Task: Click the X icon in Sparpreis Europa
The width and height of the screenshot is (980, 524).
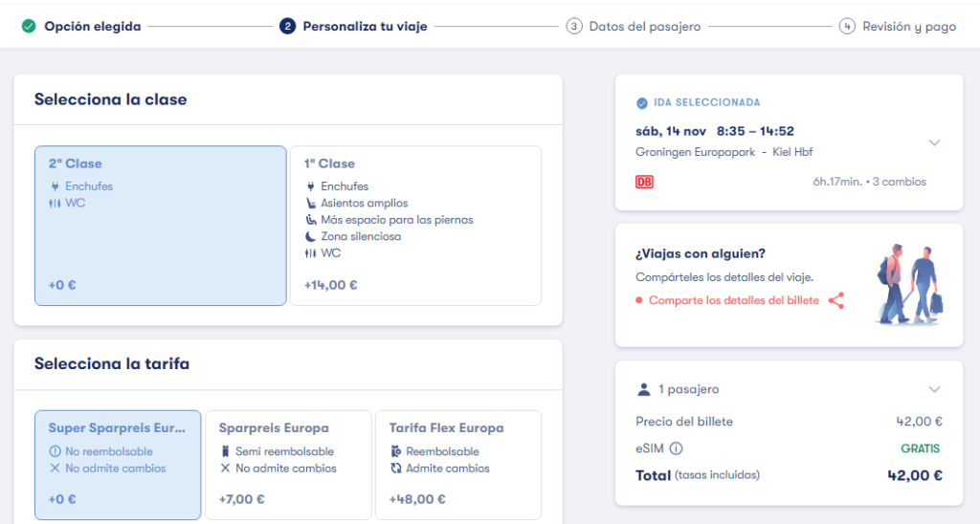Action: click(226, 468)
